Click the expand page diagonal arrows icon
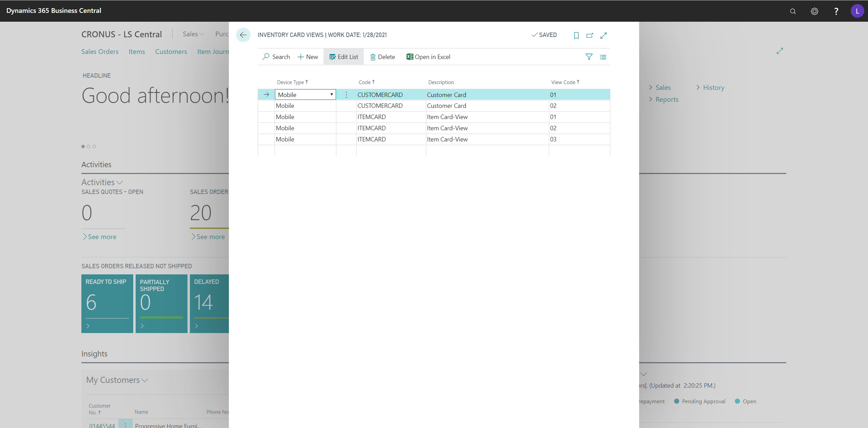The width and height of the screenshot is (868, 428). (x=604, y=35)
